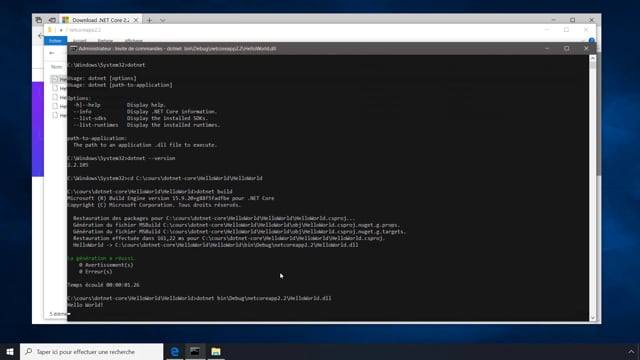Viewport: 640px width, 360px height.
Task: Click the '--list-runtimes' option text
Action: coord(96,125)
